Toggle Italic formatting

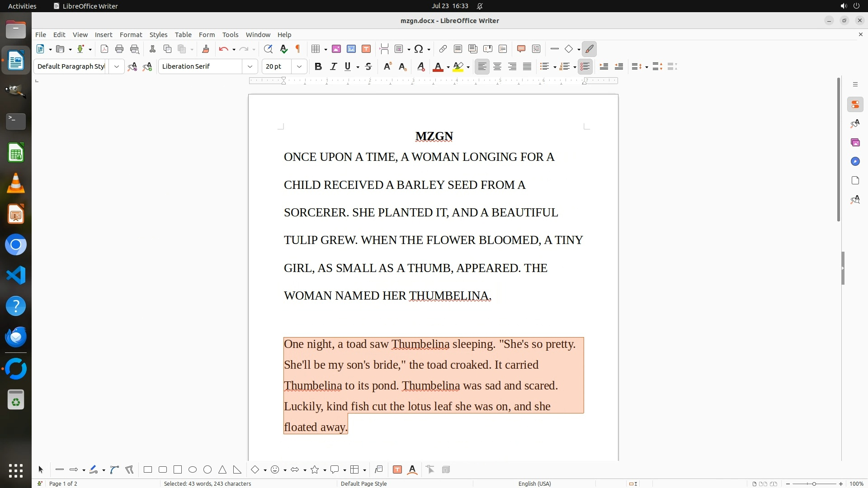[x=333, y=66]
